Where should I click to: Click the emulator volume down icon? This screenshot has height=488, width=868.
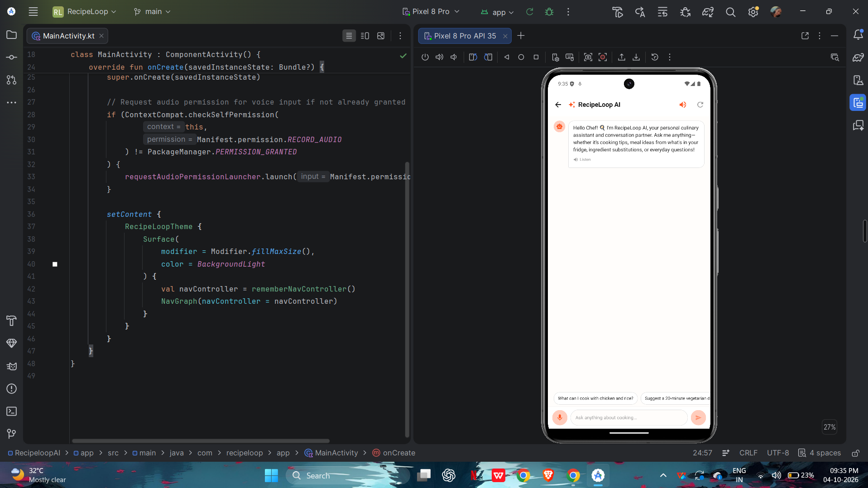tap(454, 57)
